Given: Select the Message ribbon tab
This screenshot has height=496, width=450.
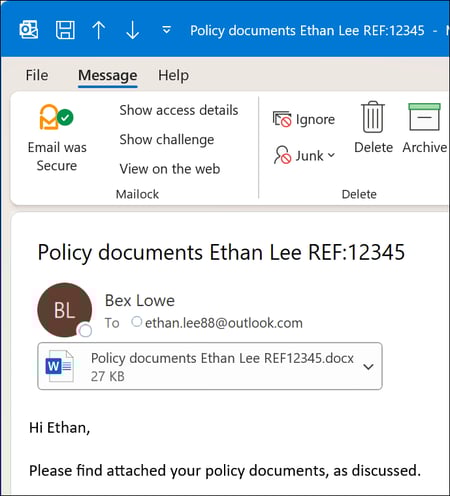Looking at the screenshot, I should pos(108,75).
